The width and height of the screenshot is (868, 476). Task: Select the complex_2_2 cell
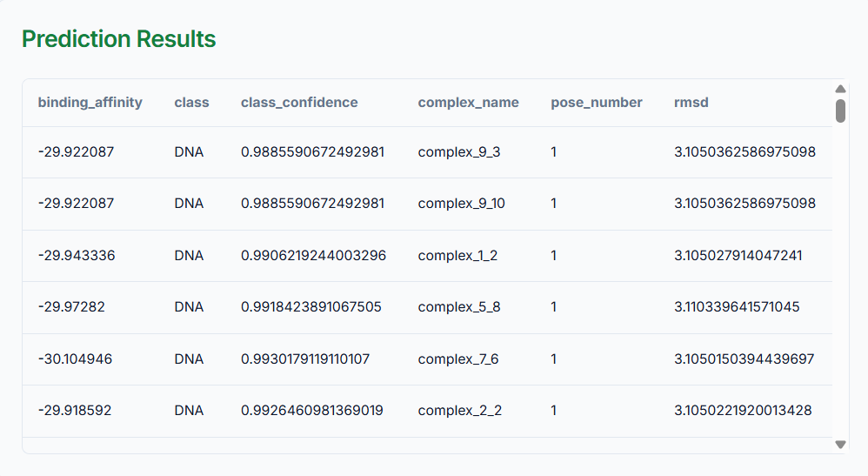click(459, 411)
